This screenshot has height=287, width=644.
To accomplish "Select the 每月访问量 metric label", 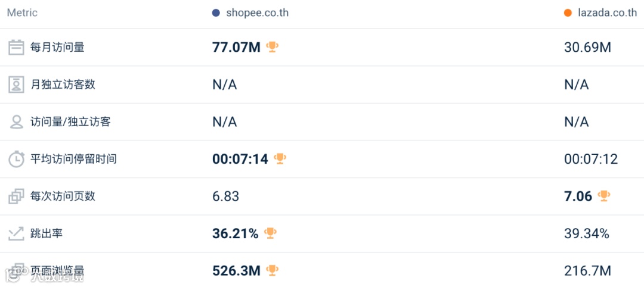I will tap(57, 48).
